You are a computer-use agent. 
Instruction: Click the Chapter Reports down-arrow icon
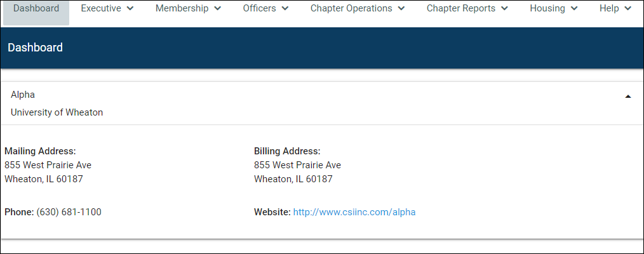(504, 9)
